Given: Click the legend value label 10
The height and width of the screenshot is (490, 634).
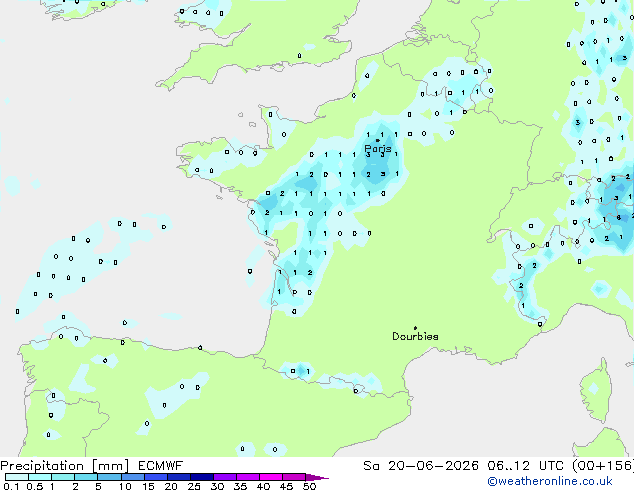Looking at the screenshot, I should click(125, 486).
